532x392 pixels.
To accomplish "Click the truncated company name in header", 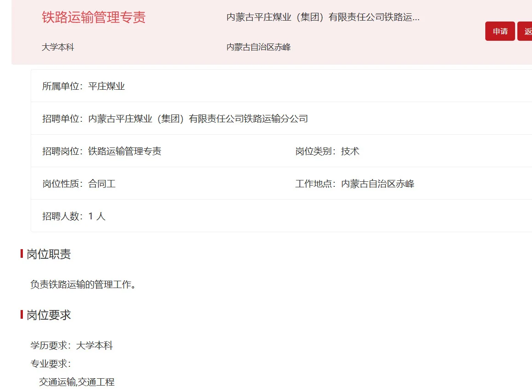I will [323, 17].
